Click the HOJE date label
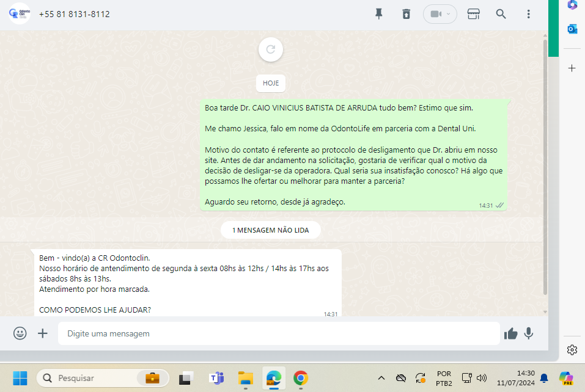This screenshot has width=585, height=392. coord(271,83)
